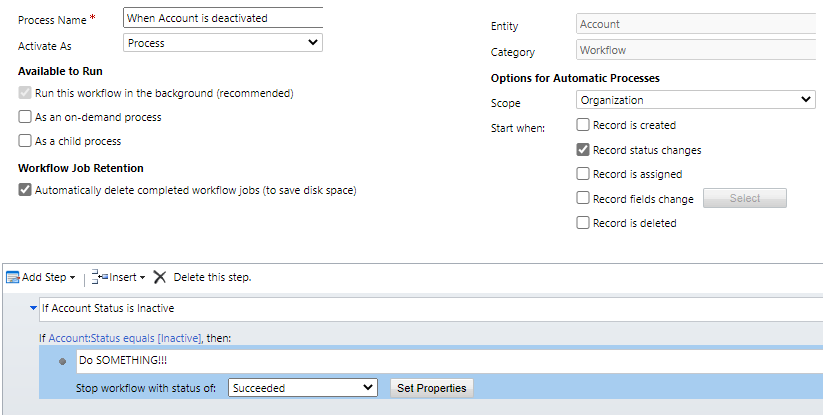Open the Insert menu arrow
The image size is (823, 415).
142,278
